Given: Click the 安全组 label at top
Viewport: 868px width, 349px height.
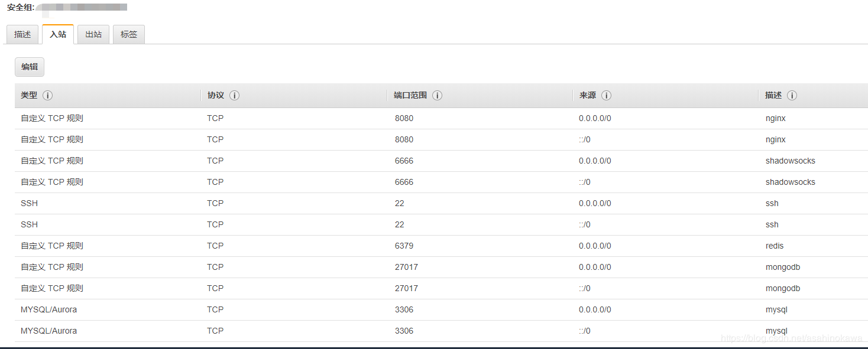Looking at the screenshot, I should click(21, 8).
